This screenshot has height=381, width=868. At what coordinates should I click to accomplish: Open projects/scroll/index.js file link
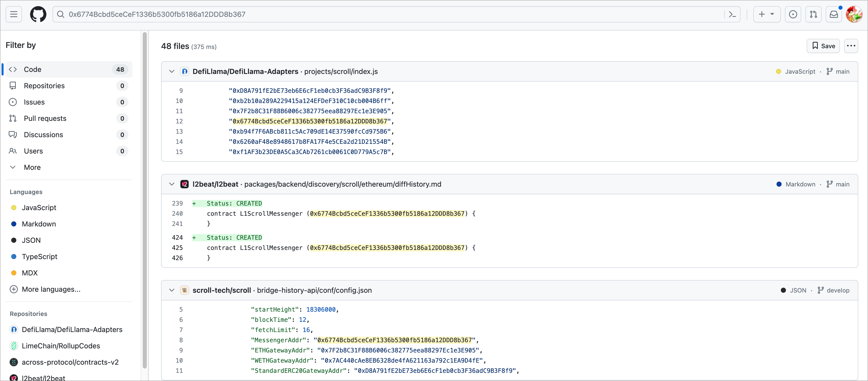[341, 71]
